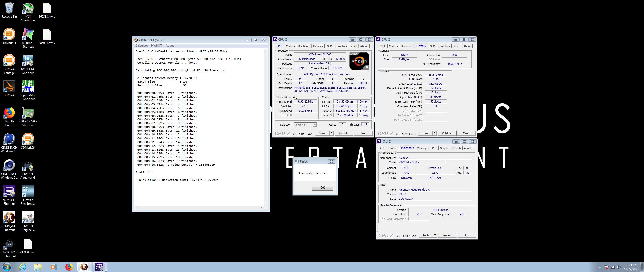Open GPU-Z.2.5.0 shortcut icon
Image resolution: width=644 pixels, height=272 pixels.
pos(28,117)
